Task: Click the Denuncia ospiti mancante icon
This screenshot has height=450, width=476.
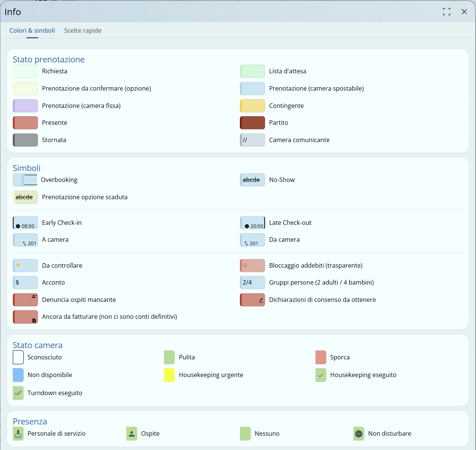Action: (x=34, y=296)
